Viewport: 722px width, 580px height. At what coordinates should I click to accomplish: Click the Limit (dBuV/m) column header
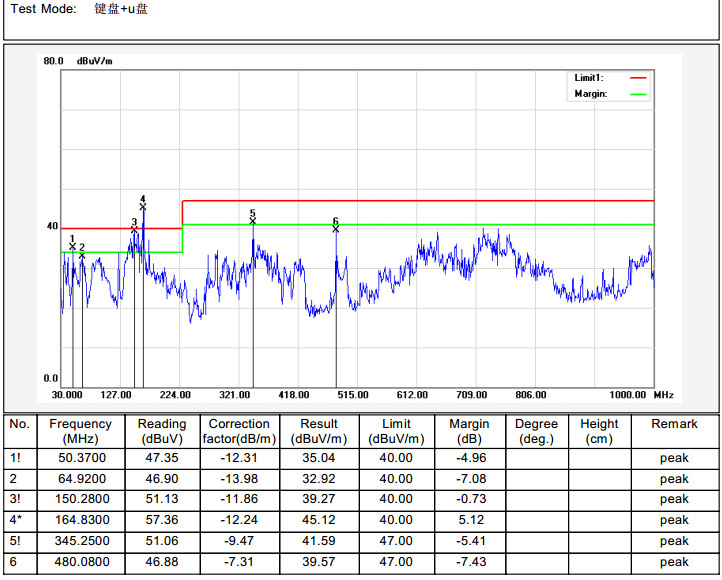396,431
